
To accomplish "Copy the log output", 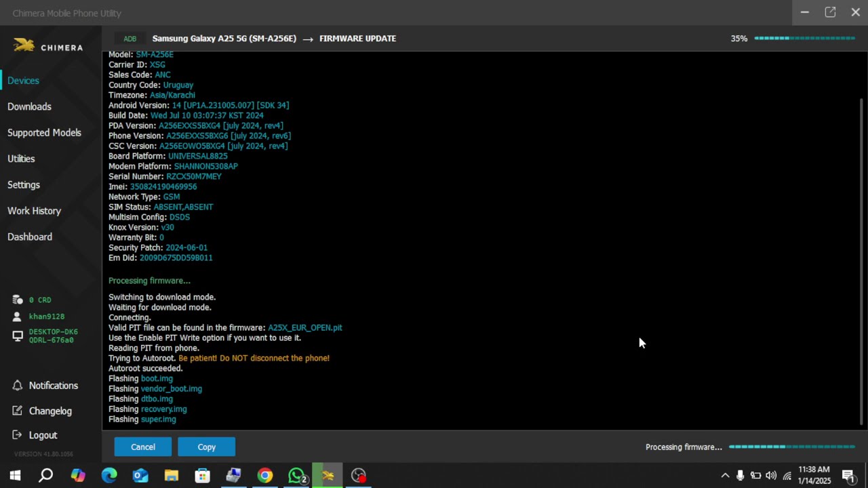I will (x=206, y=447).
